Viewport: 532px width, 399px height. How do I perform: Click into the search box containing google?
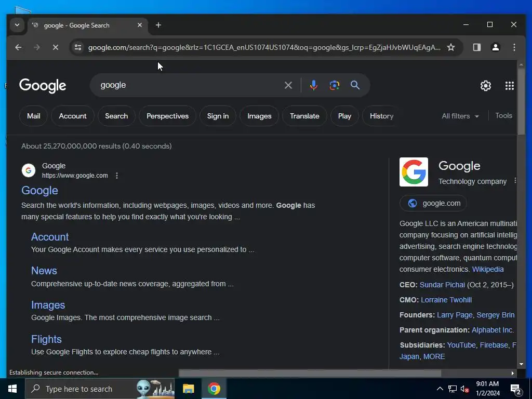190,85
